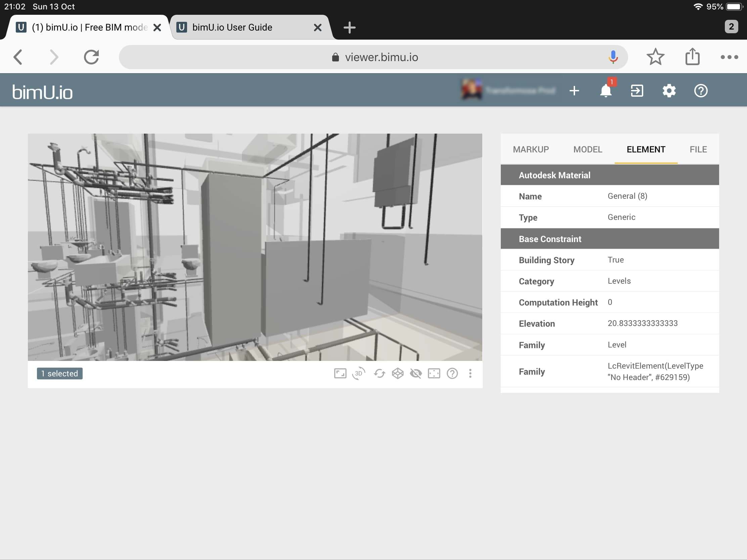Open viewer help question mark icon
Viewport: 747px width, 560px height.
click(452, 373)
